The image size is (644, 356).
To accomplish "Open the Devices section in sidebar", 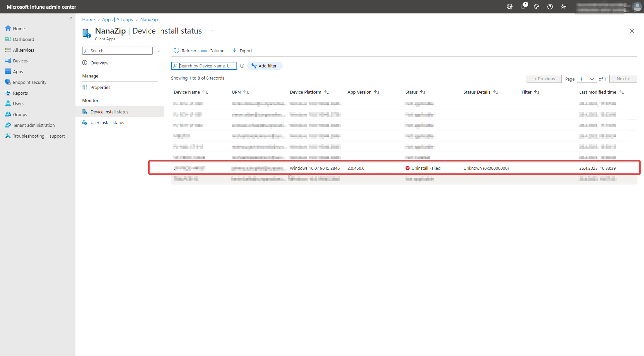I will (x=20, y=60).
